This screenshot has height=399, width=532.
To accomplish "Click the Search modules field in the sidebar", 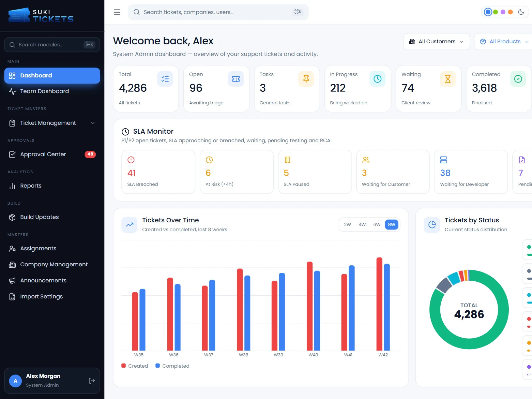I will tap(52, 45).
